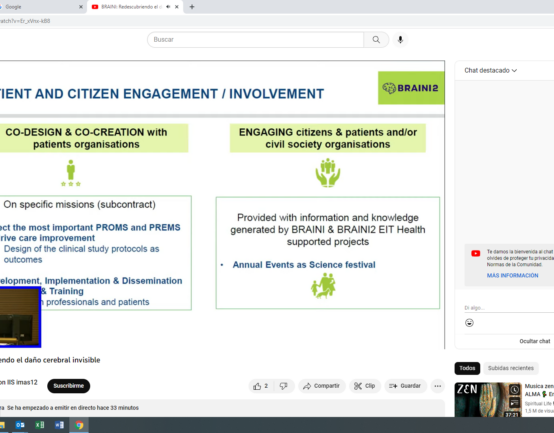
Task: Open emoji picker in live chat
Action: coord(469,323)
